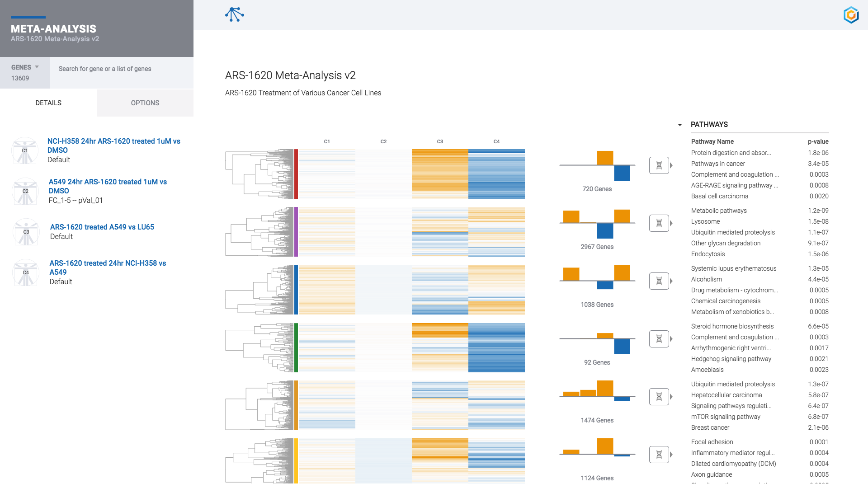Click the blue network graph icon
Viewport: 868px width, 488px height.
click(234, 14)
